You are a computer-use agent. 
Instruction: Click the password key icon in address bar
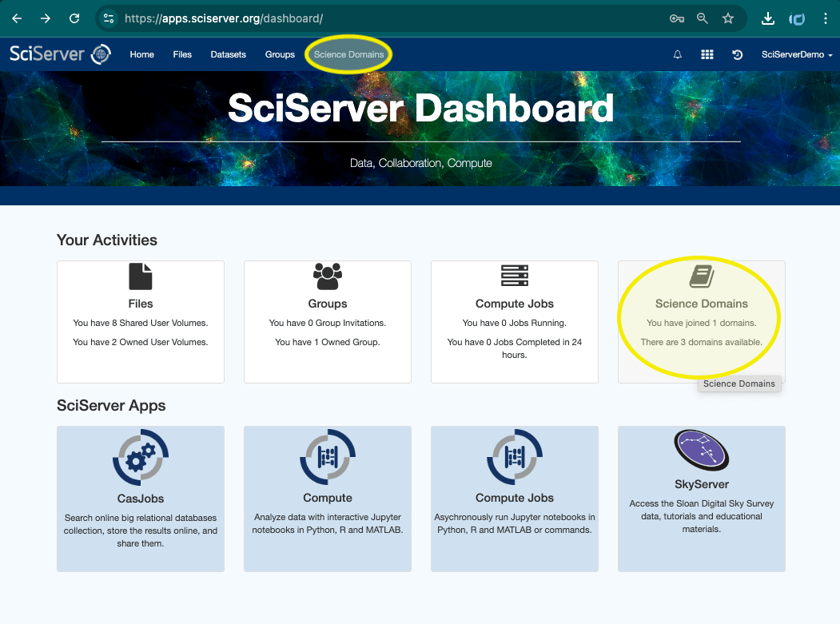677,18
